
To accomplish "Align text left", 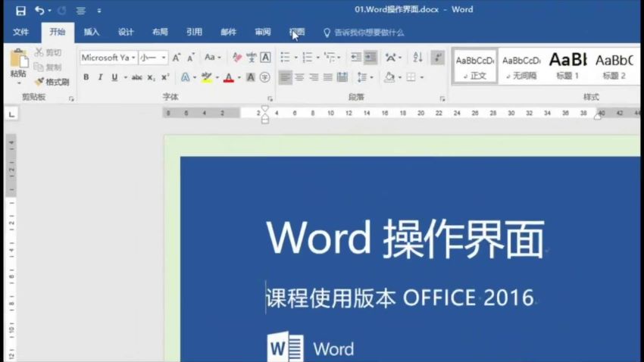I will pos(285,77).
